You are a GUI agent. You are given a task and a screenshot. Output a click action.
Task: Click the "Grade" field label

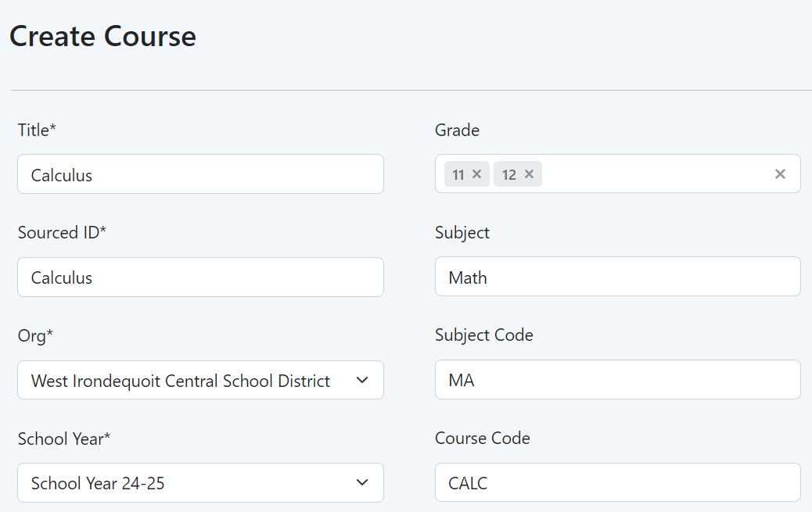[457, 131]
